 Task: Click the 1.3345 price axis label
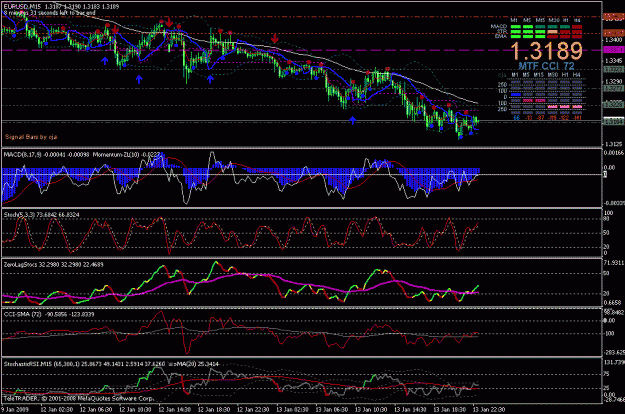coord(613,61)
